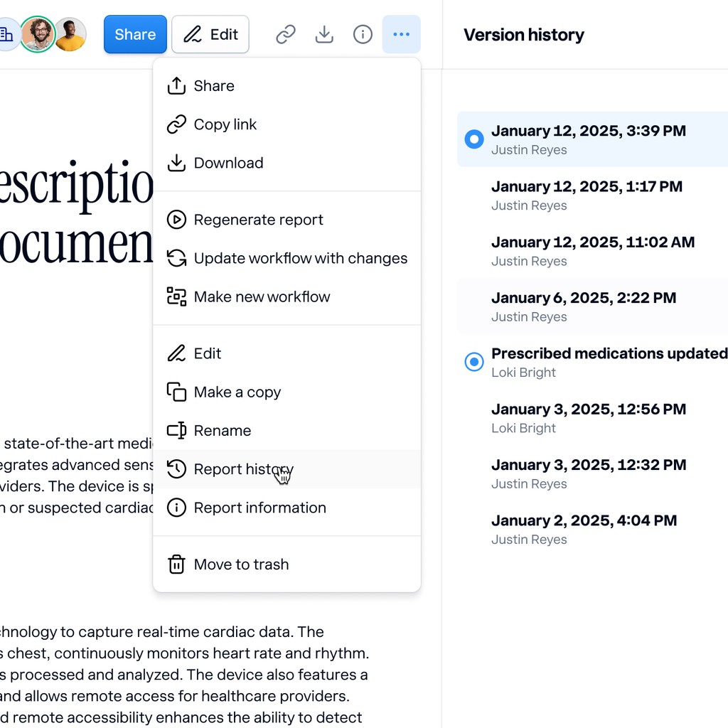Select the Prescribed medications updated radio button
Viewport: 728px width, 728px height.
click(473, 362)
